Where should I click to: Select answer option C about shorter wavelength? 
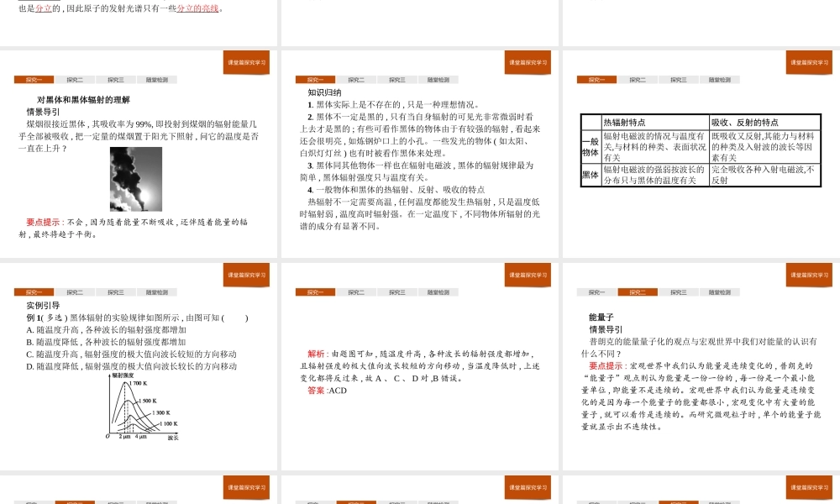tap(131, 354)
